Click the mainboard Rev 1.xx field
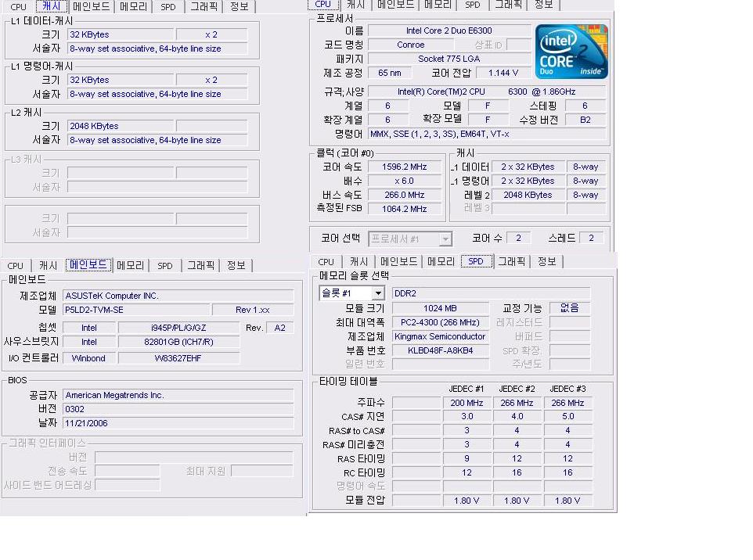The image size is (753, 560). [253, 310]
